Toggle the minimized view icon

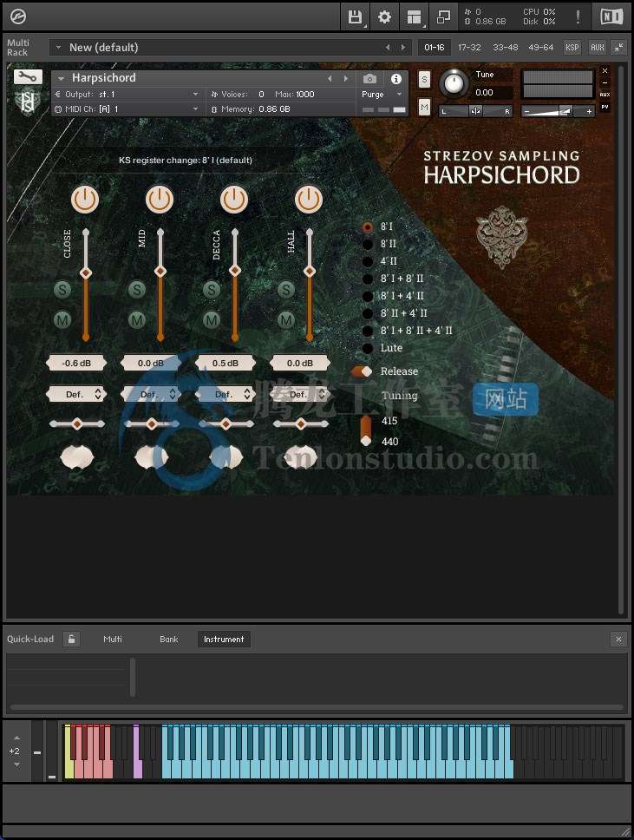(443, 17)
